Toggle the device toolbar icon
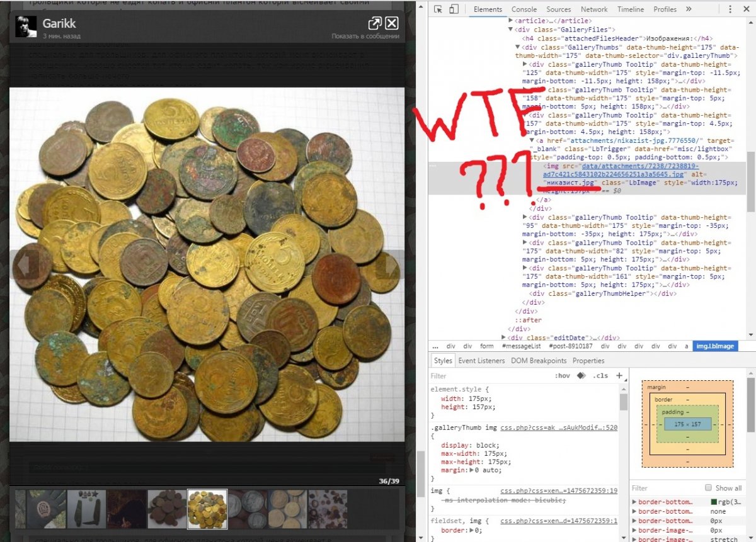The image size is (756, 542). pos(454,9)
